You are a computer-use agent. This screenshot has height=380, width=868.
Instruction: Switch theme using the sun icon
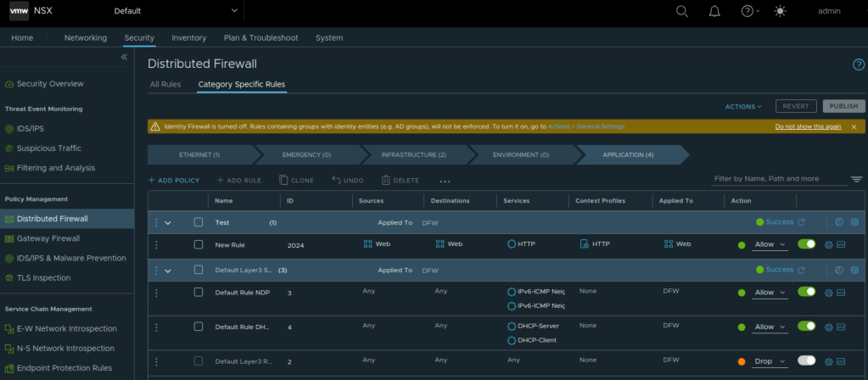pyautogui.click(x=780, y=11)
